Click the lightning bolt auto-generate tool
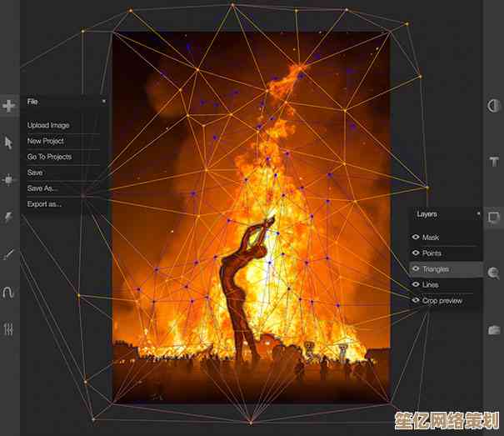This screenshot has width=504, height=436. click(x=9, y=216)
